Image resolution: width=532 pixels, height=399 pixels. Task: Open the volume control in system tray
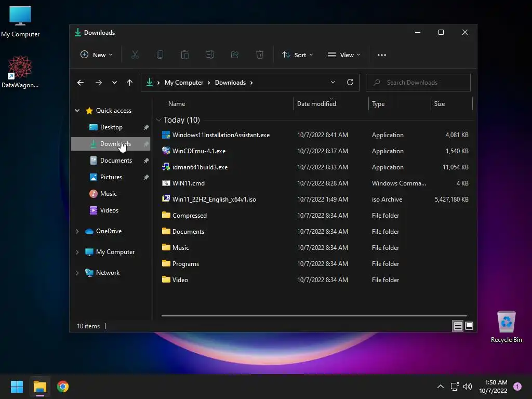coord(468,387)
